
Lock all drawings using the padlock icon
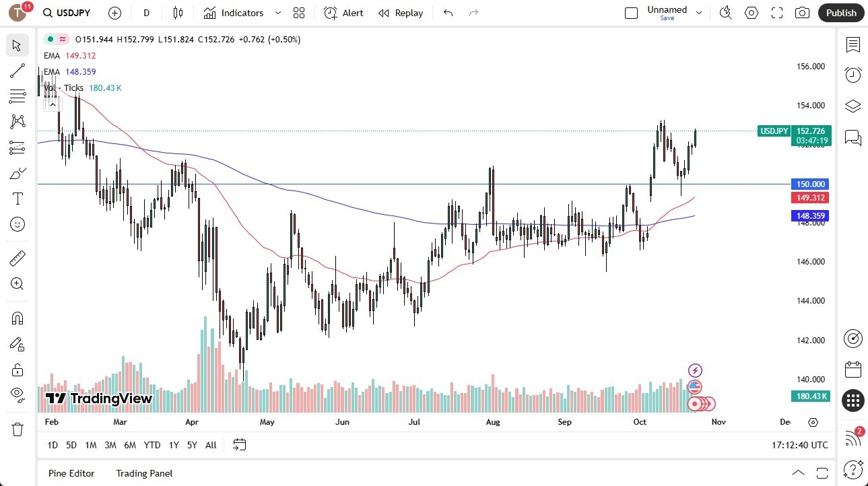coord(17,369)
